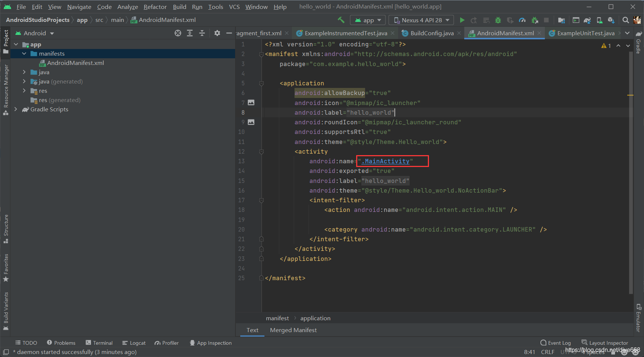
Task: Click the Select Opened File target icon
Action: (x=178, y=33)
